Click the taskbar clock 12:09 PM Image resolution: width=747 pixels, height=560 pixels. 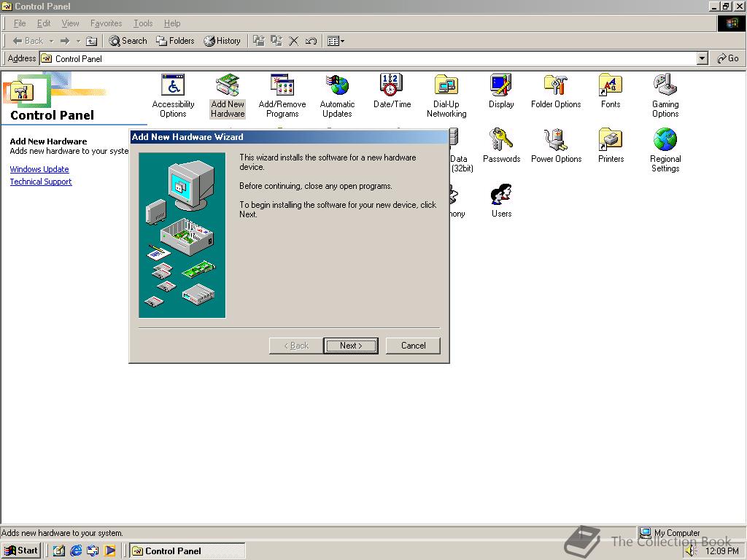(x=721, y=551)
